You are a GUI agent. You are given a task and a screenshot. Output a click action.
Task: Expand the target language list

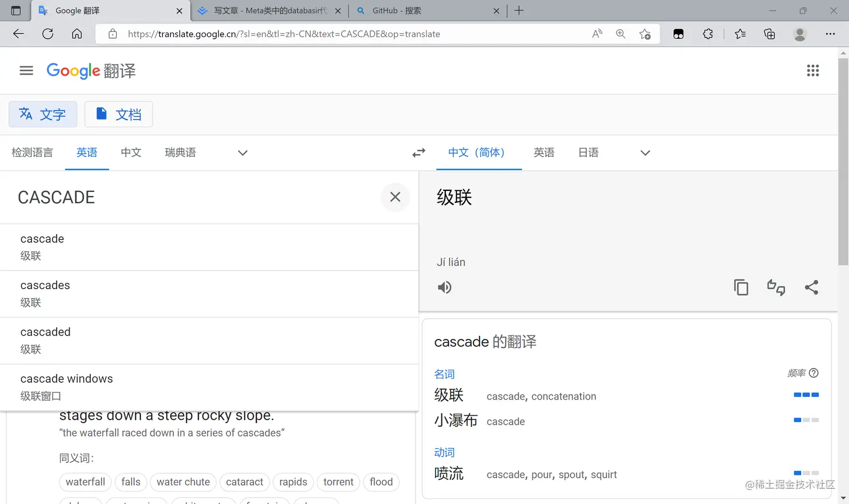pos(645,153)
